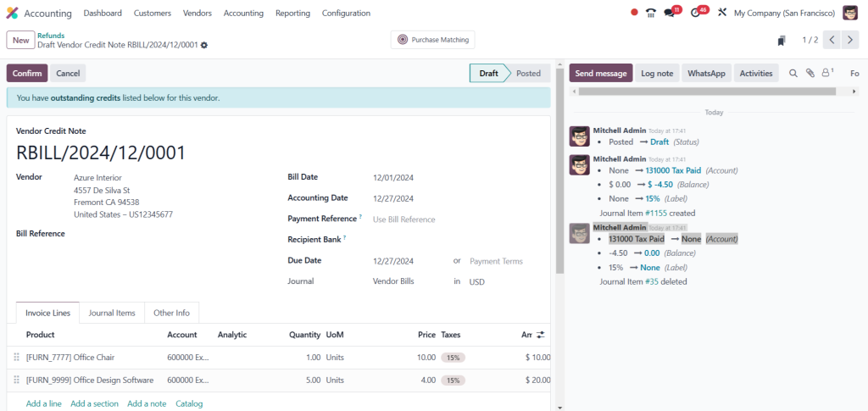Open Mitchell Admin user avatar menu
The height and width of the screenshot is (411, 868).
[849, 13]
